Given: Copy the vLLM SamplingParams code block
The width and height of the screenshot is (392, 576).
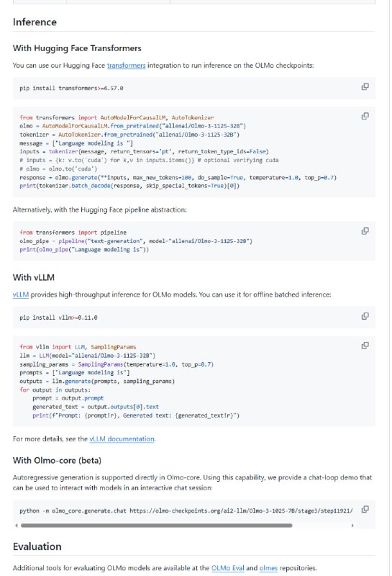Looking at the screenshot, I should pos(365,346).
